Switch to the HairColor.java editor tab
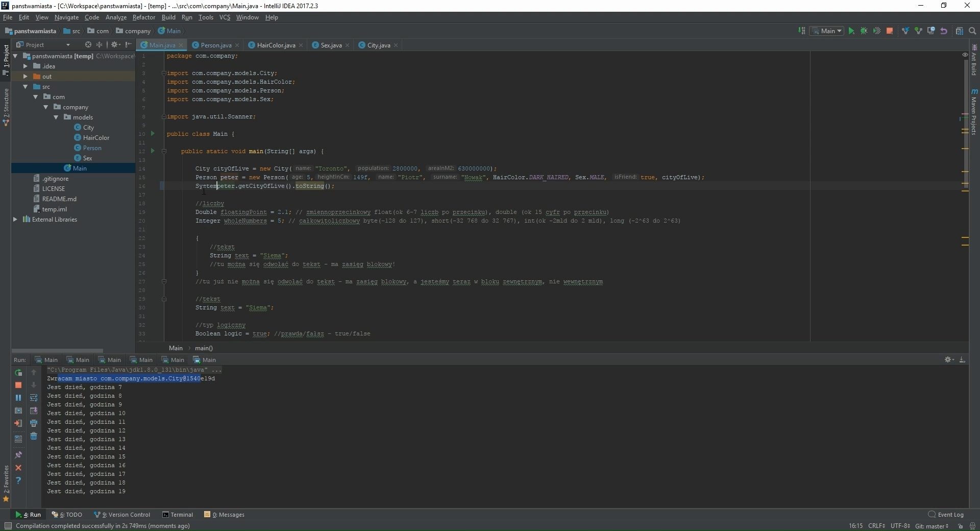Screen dimensions: 980x531 [276, 45]
